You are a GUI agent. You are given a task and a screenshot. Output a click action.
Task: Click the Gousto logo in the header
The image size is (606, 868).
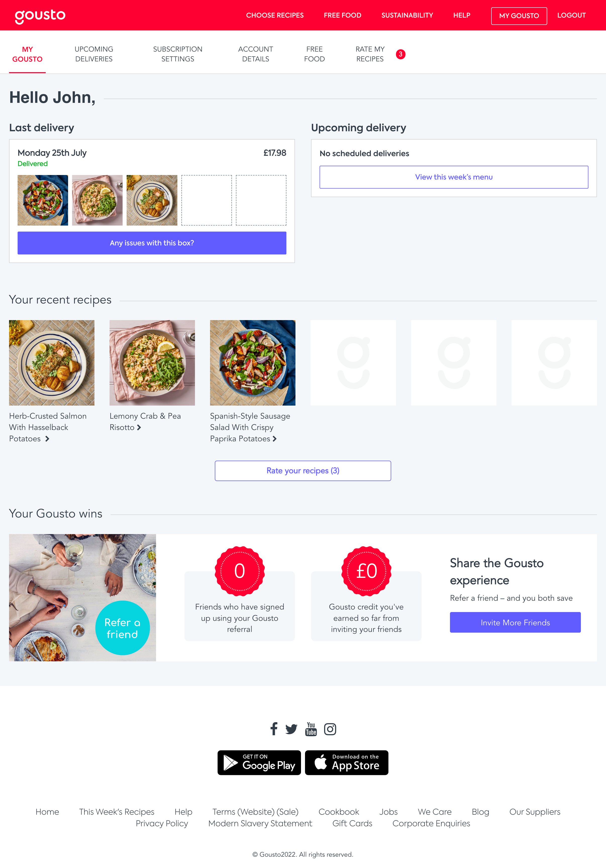pyautogui.click(x=40, y=16)
